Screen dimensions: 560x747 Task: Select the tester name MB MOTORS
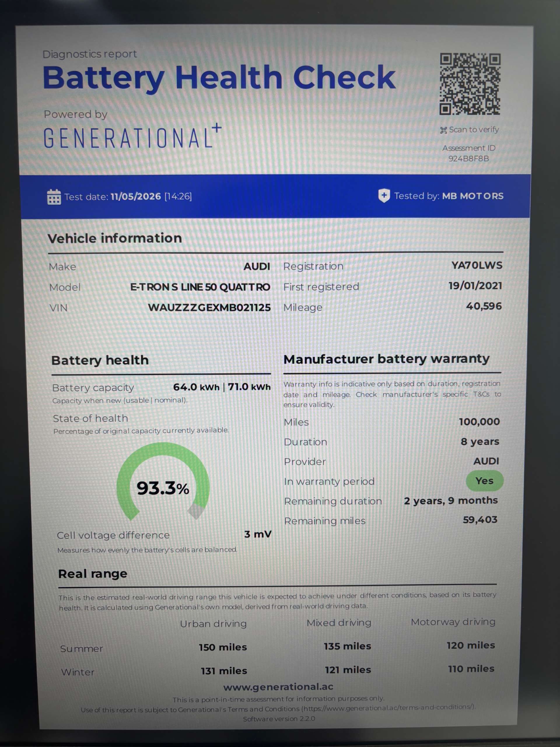click(473, 196)
